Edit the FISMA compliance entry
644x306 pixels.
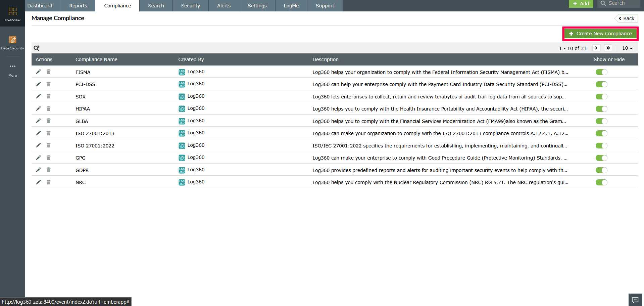(38, 72)
